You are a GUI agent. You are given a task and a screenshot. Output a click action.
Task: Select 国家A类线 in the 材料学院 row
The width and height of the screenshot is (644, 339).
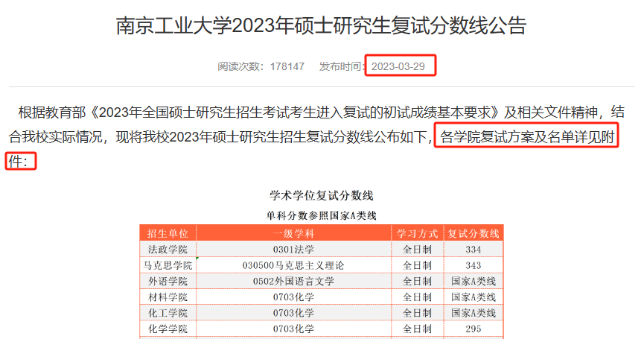(x=474, y=297)
